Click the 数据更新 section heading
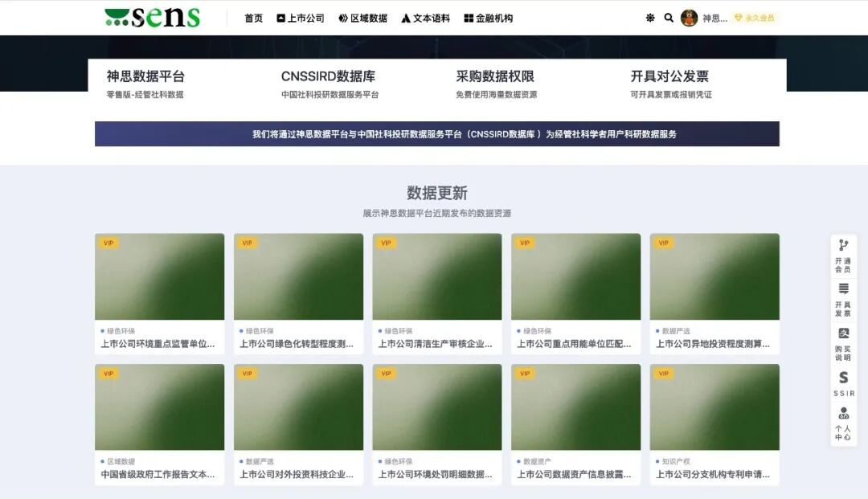The image size is (868, 499). [436, 193]
